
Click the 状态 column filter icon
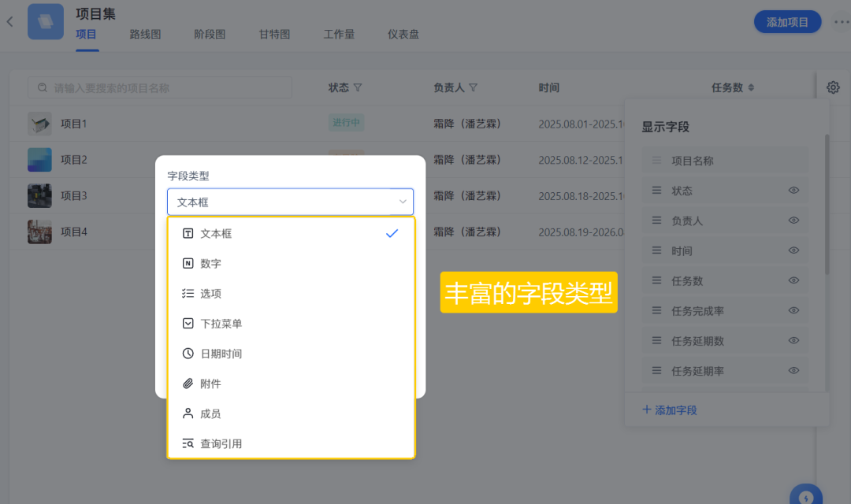tap(358, 87)
